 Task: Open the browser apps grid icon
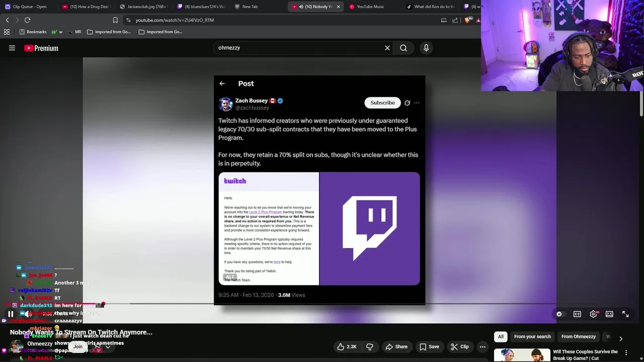(x=7, y=32)
